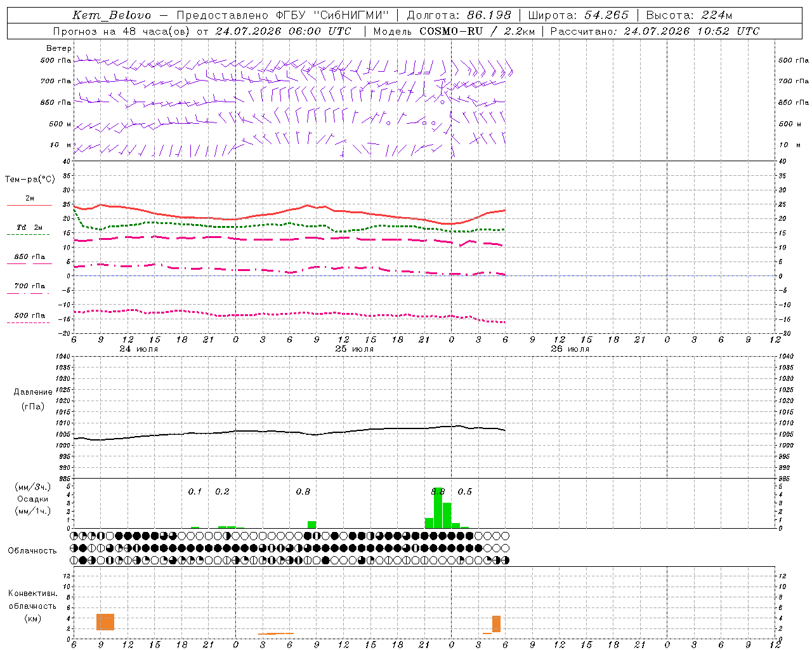Click the orange convective bar before 6h on 26 июля

(x=496, y=624)
